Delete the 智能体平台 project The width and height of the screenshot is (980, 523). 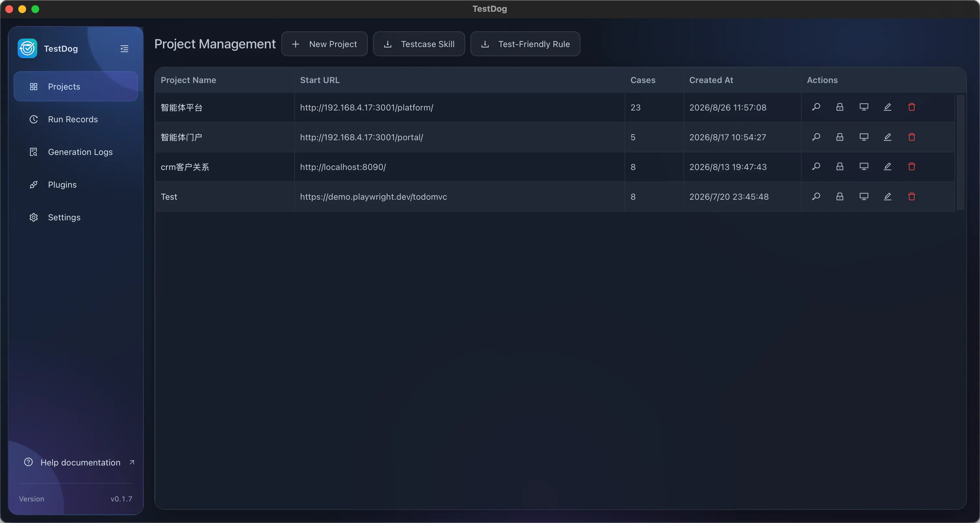coord(911,107)
